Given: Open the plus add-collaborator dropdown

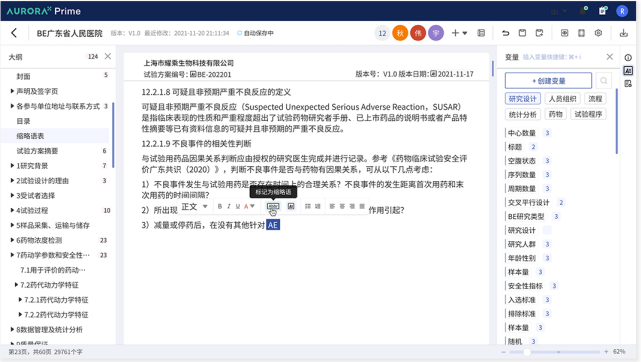Looking at the screenshot, I should [x=459, y=33].
